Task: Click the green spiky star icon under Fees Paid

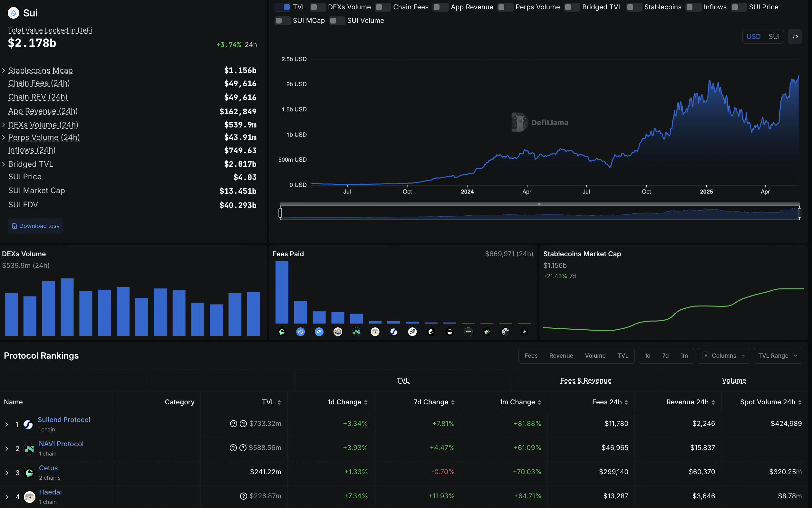Action: tap(487, 332)
